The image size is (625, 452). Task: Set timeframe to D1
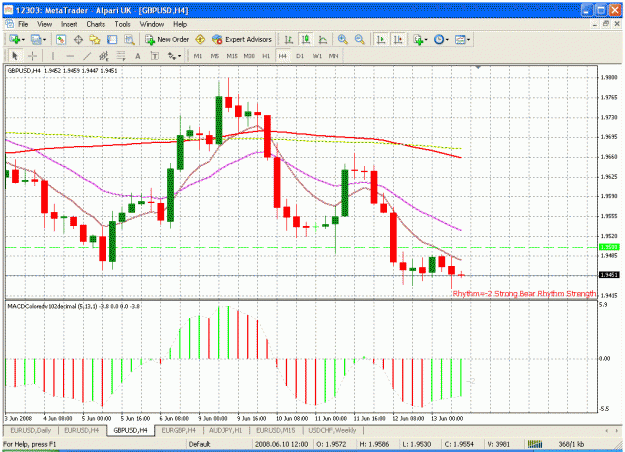point(300,56)
